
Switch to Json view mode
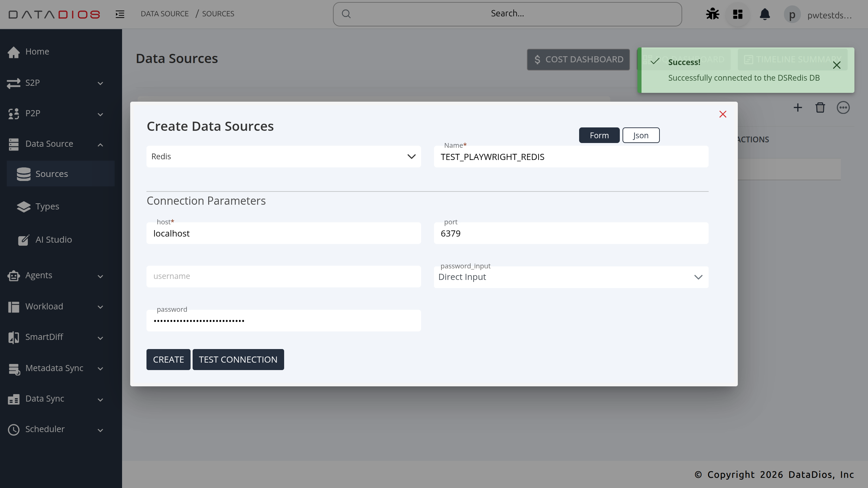[641, 136]
